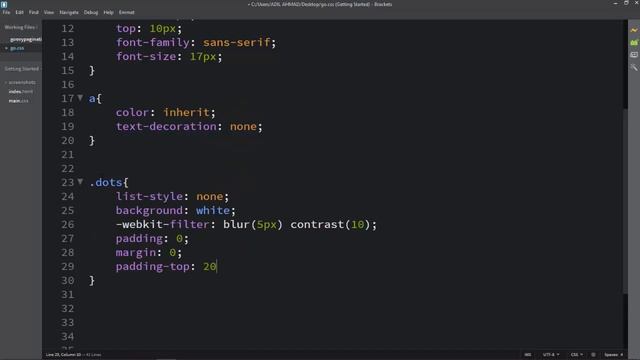Open index.html in the file tree

(x=20, y=91)
